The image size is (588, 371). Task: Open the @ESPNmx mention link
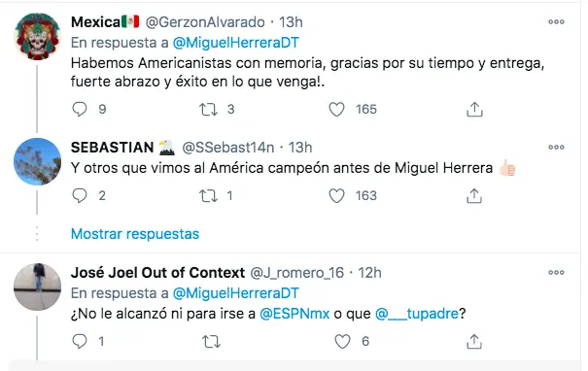tap(294, 314)
